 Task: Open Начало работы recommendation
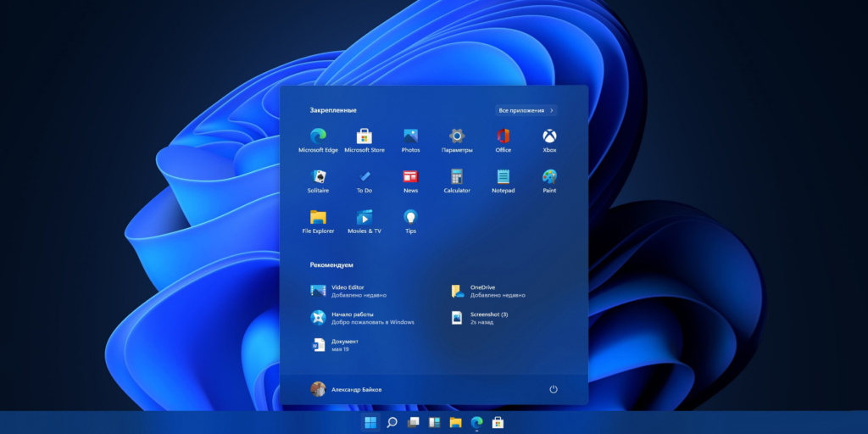click(x=362, y=318)
